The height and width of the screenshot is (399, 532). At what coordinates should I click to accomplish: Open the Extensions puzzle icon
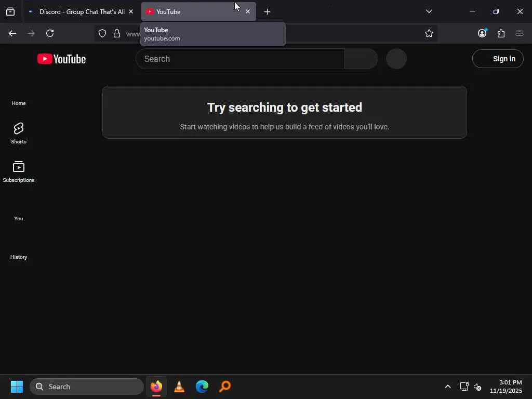point(501,33)
